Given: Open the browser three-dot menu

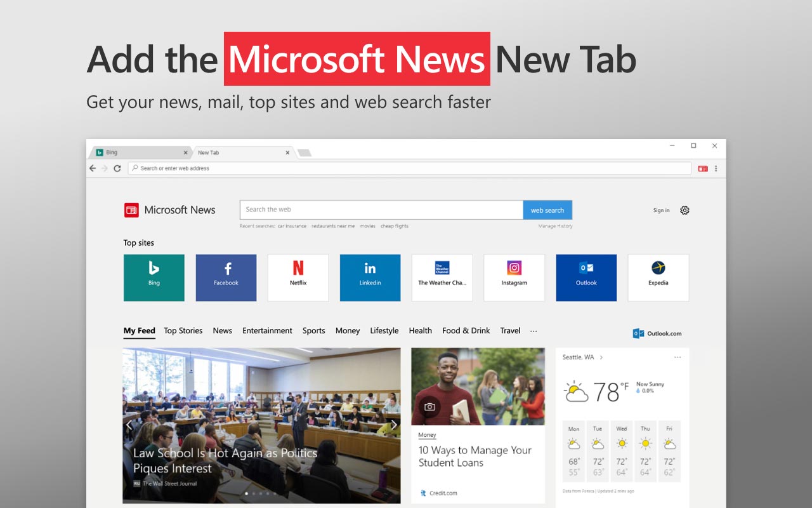Looking at the screenshot, I should [x=716, y=168].
